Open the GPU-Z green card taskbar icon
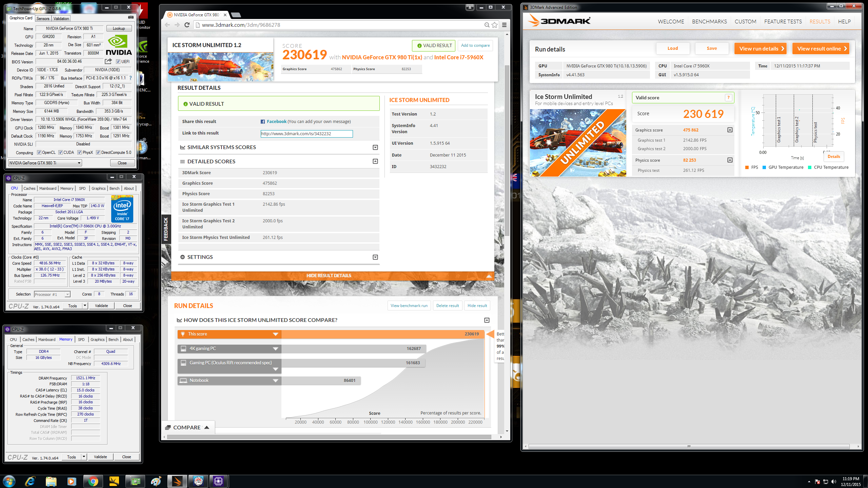 [x=135, y=481]
